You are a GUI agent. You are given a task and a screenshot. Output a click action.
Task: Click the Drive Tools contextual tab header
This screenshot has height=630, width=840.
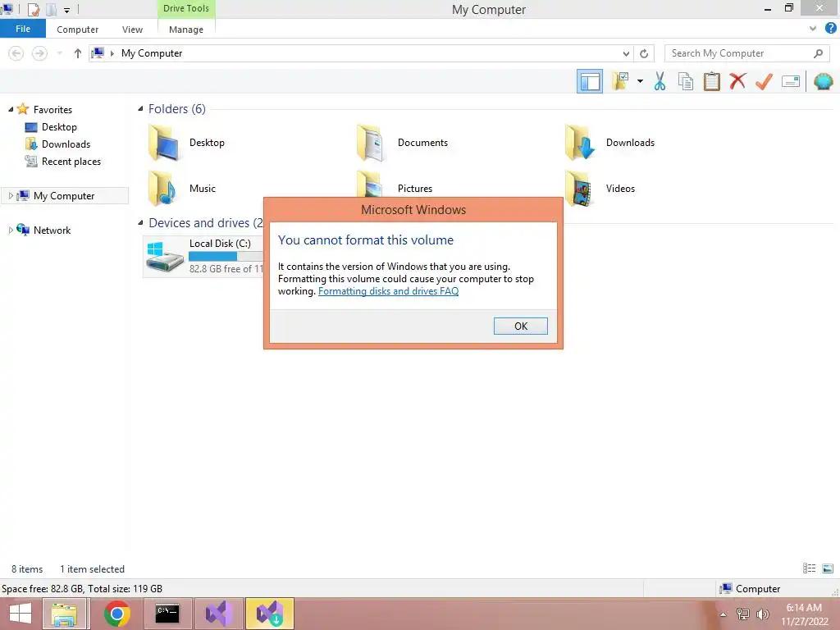186,8
